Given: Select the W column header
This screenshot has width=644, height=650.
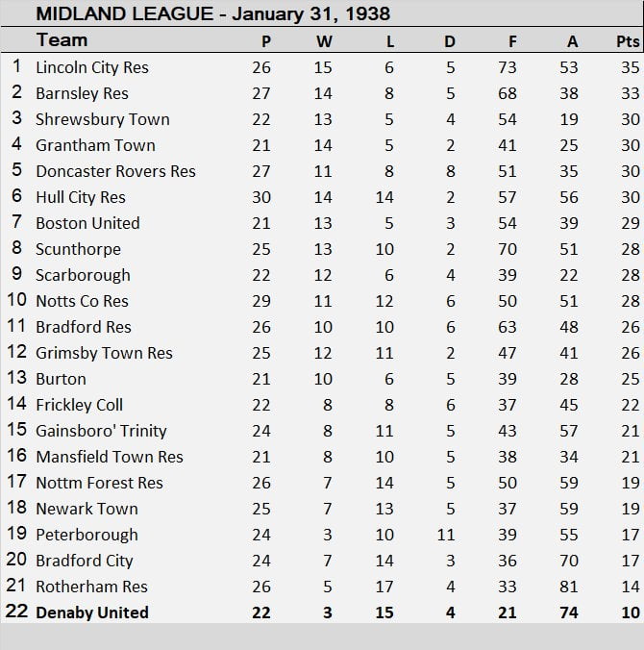Looking at the screenshot, I should (324, 41).
